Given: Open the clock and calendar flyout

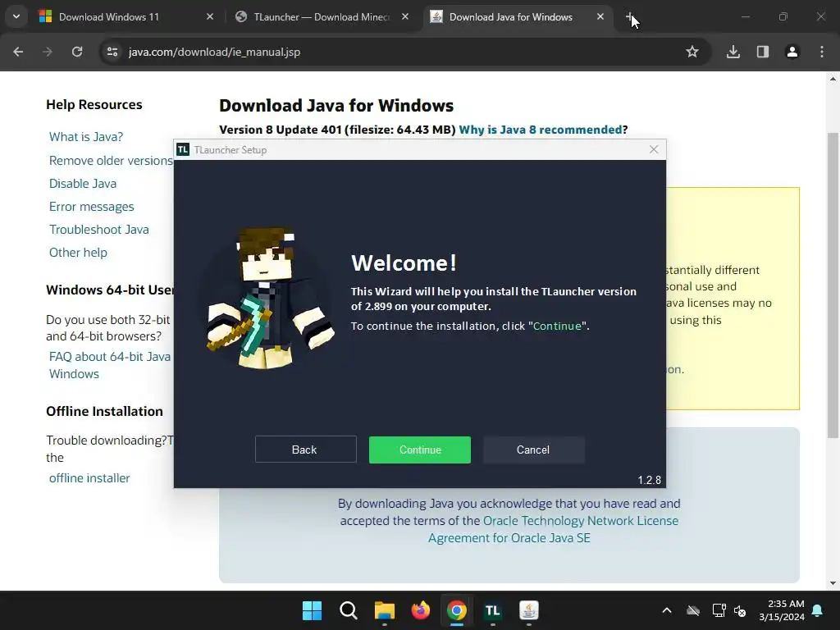Looking at the screenshot, I should tap(782, 610).
